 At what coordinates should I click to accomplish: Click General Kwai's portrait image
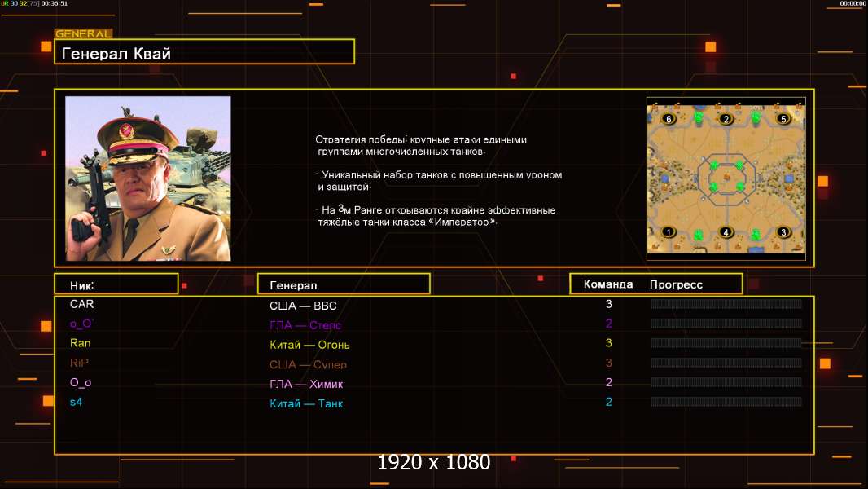click(148, 178)
